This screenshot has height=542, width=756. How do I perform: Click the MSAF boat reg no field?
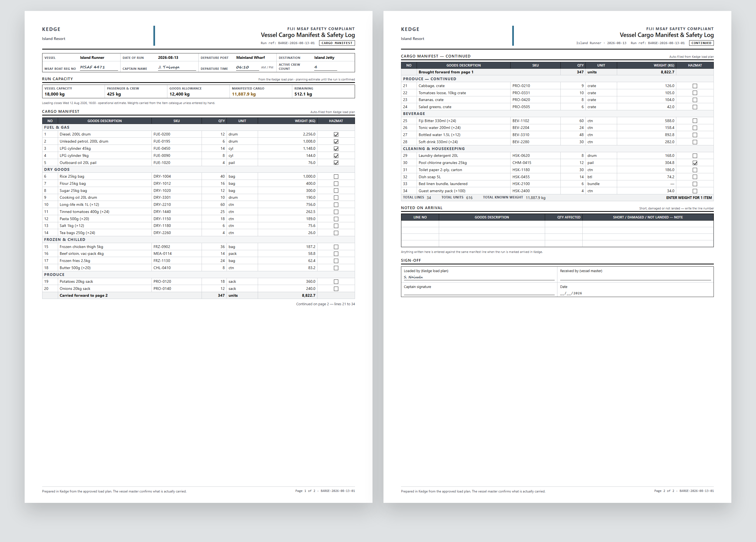click(99, 67)
